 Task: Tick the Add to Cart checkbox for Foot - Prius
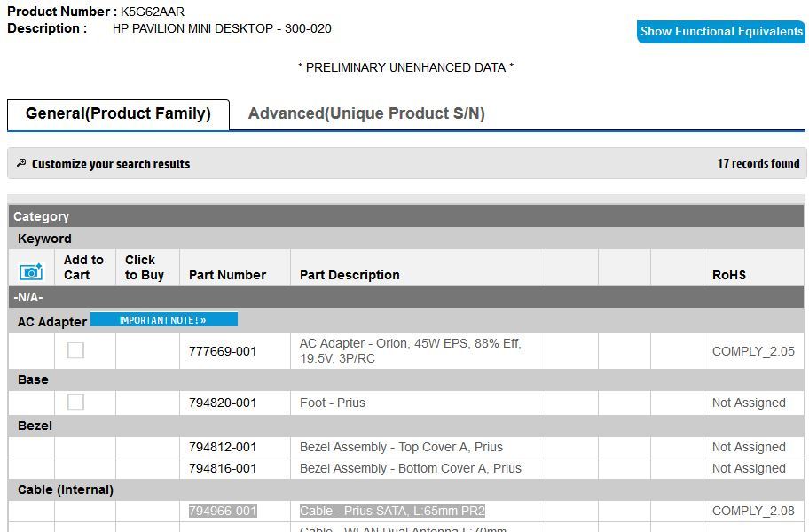(75, 402)
